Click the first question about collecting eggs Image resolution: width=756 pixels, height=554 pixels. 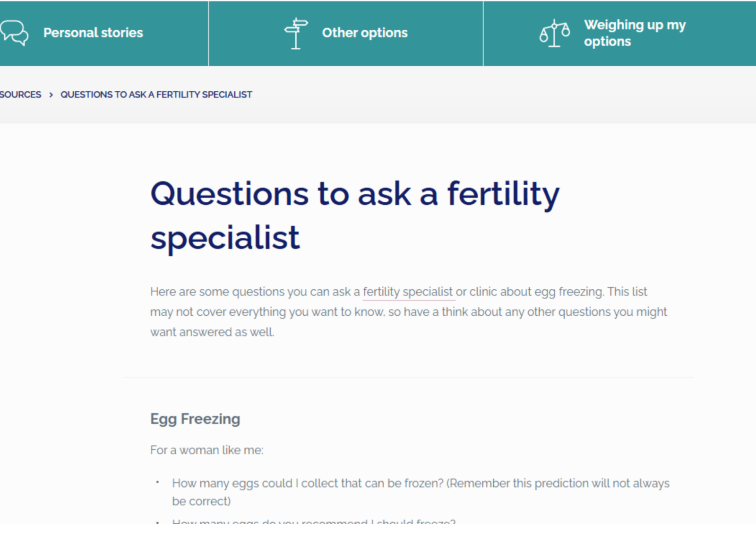coord(421,484)
